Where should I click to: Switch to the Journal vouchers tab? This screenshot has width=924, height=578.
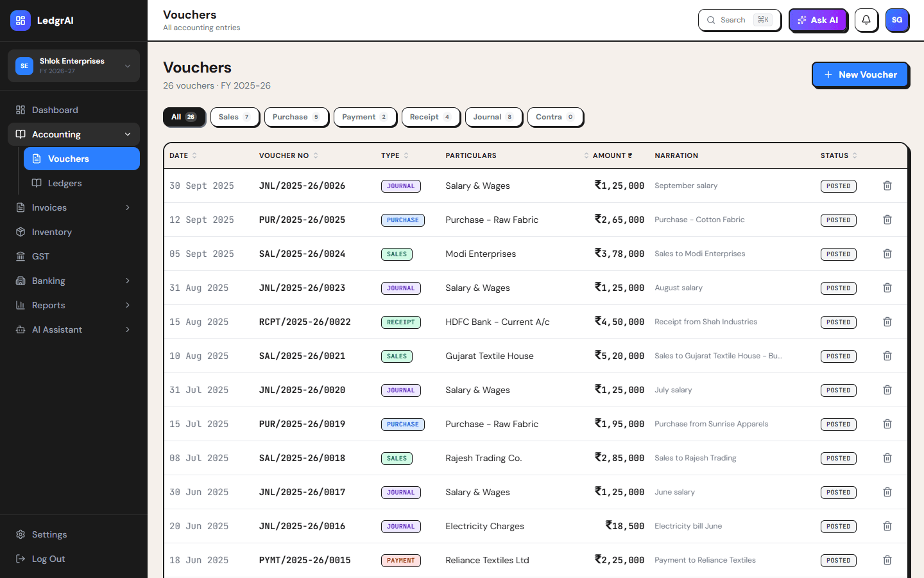click(x=493, y=117)
